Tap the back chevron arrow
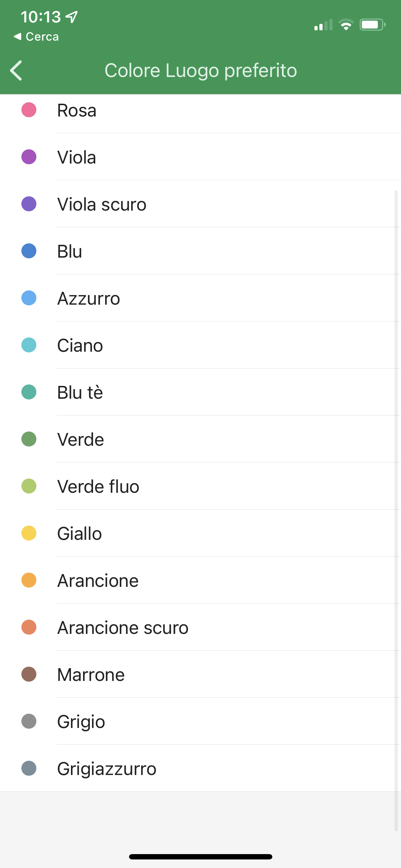 point(16,70)
